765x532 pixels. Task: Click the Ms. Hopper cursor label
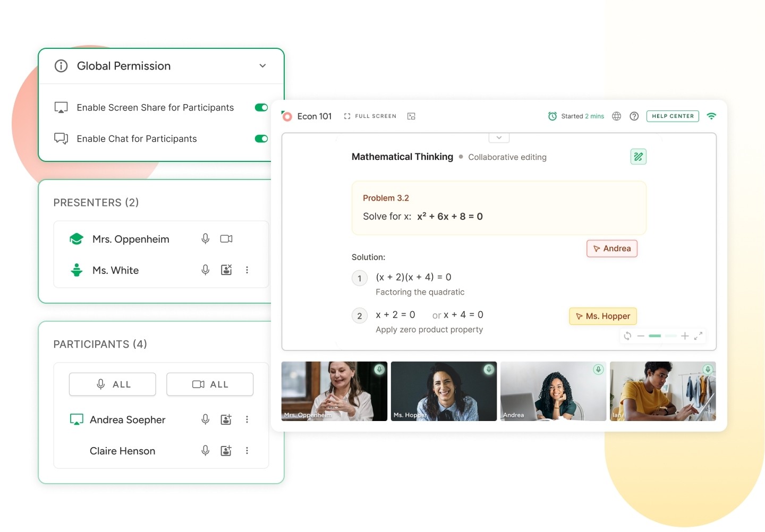603,316
